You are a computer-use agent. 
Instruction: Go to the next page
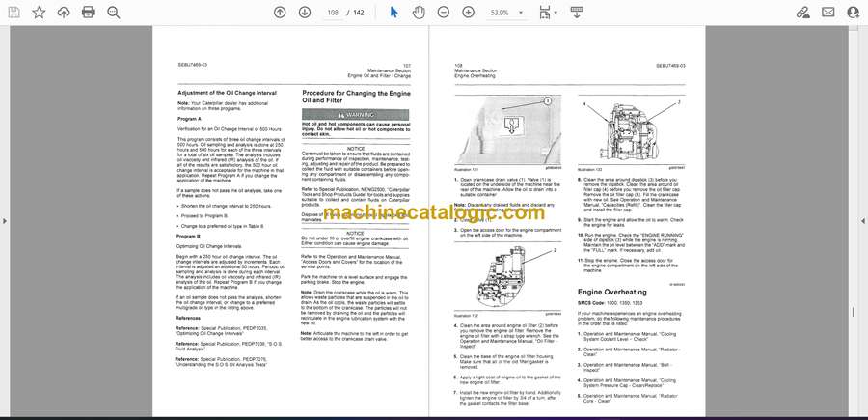pos(305,13)
